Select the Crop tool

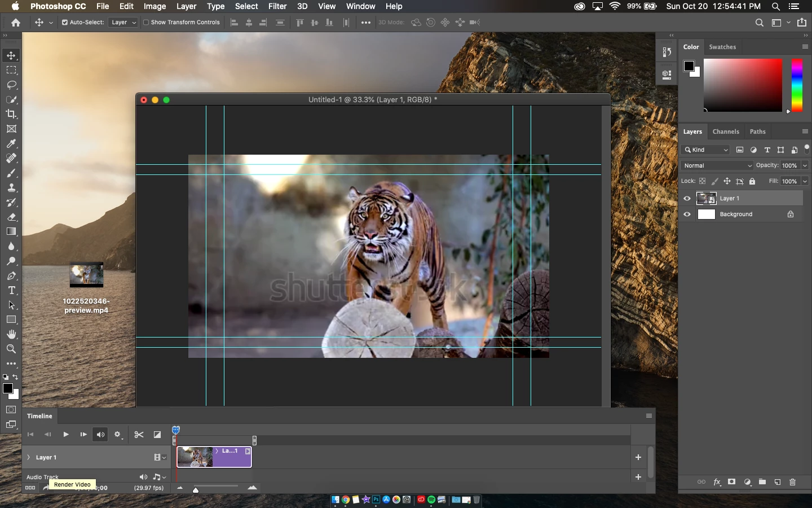click(11, 114)
